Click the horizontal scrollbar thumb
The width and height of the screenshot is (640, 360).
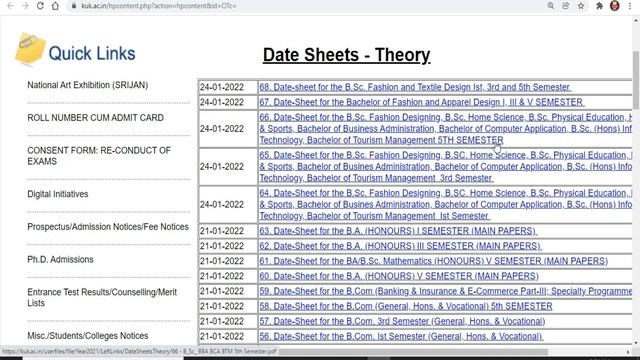click(x=413, y=352)
